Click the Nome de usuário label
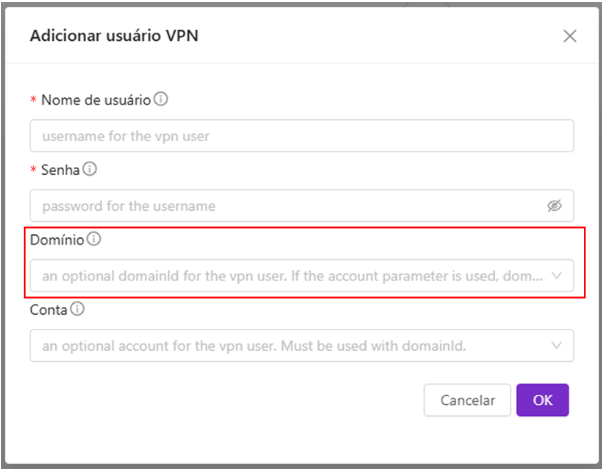The image size is (604, 469). click(96, 100)
